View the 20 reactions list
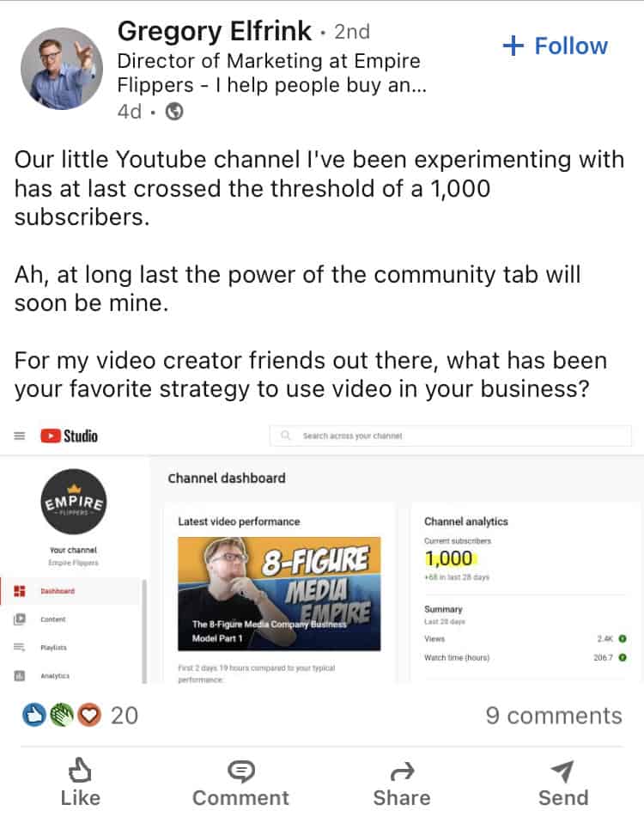Viewport: 644px width, 829px height. (x=81, y=716)
